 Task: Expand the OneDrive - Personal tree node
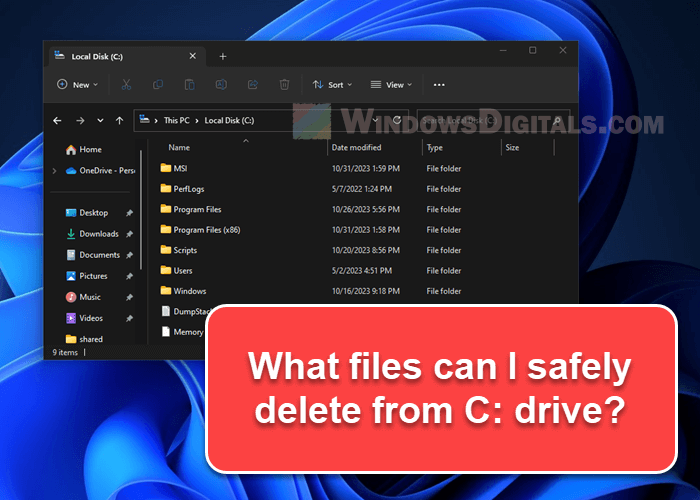tap(54, 171)
